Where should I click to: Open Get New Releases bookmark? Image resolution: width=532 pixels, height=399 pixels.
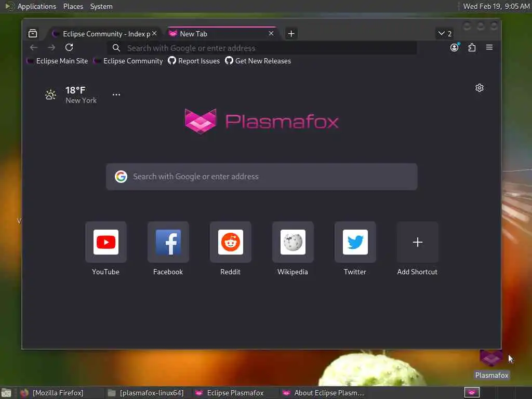[x=258, y=61]
